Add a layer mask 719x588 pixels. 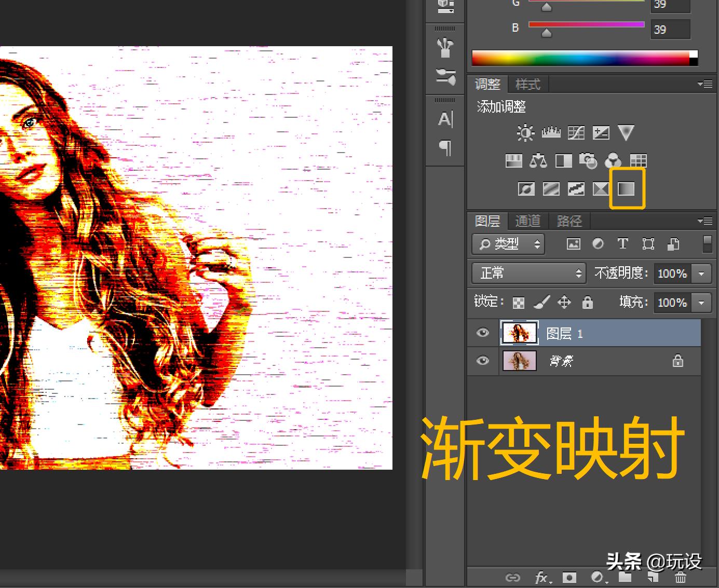point(569,578)
